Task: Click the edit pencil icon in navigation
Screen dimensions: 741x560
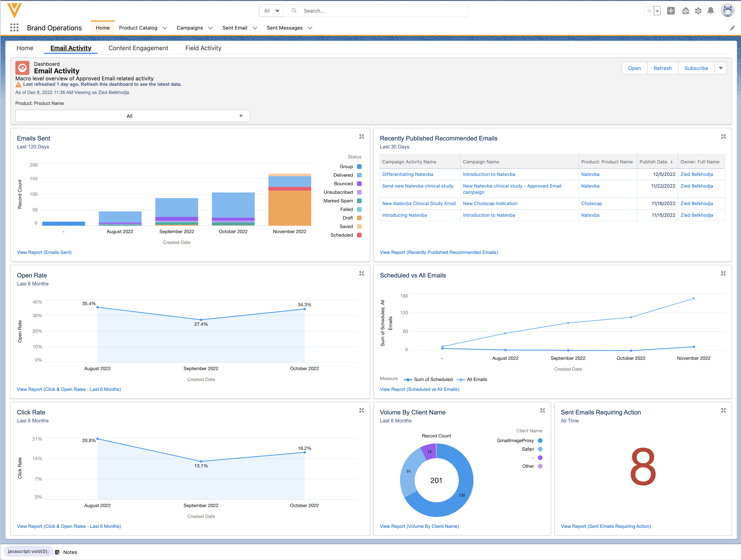Action: pyautogui.click(x=732, y=28)
